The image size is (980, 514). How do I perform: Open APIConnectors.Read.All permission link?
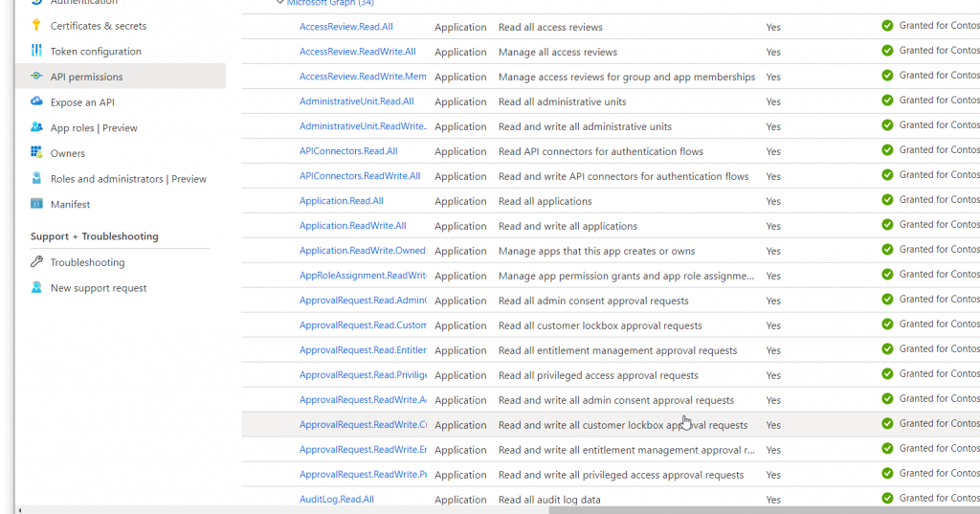point(348,150)
